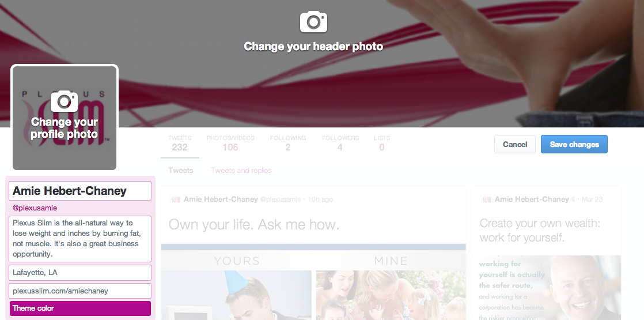
Task: Click the Plexus Slim avatar in Mar 23 tweet
Action: point(486,199)
